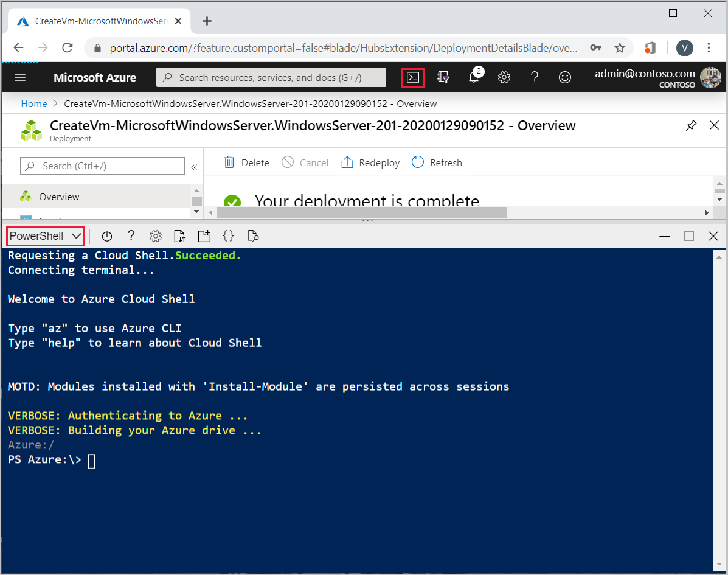Switch to the Overview section

(x=58, y=197)
